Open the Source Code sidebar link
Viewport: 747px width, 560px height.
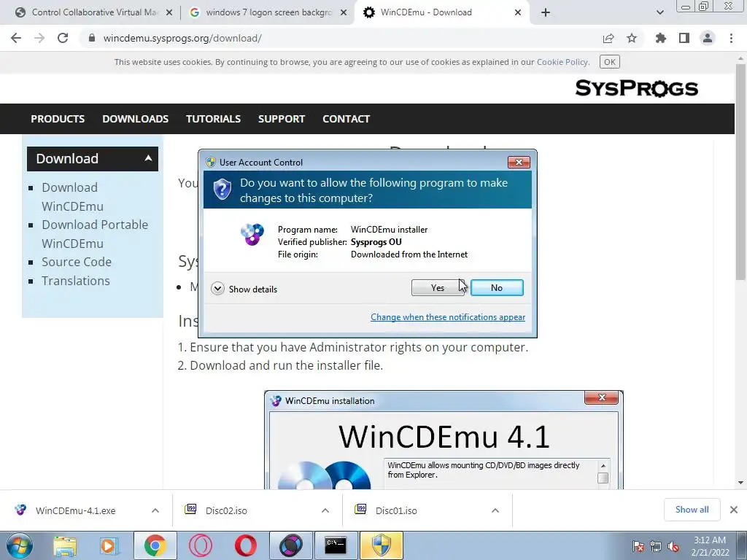76,262
